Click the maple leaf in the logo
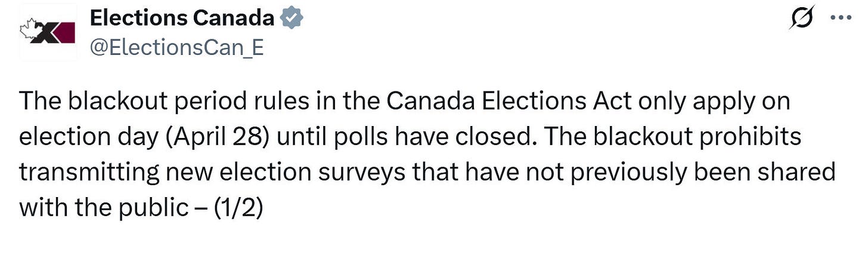This screenshot has width=868, height=258. click(29, 26)
